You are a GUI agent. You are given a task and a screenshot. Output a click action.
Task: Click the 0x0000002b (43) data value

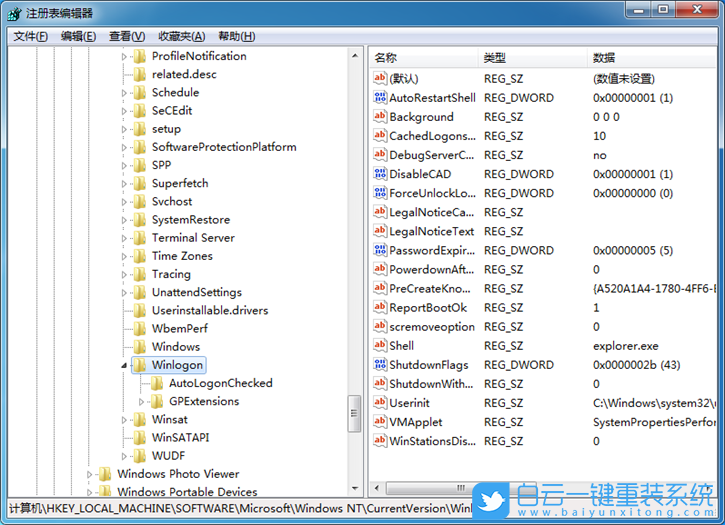point(636,365)
